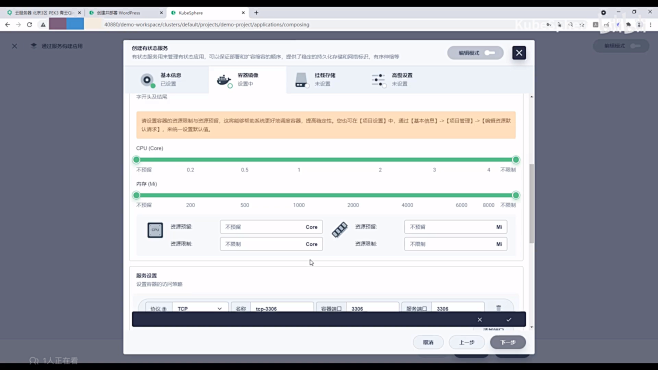The image size is (658, 370).
Task: Close the KubeSphere browser tab
Action: [x=243, y=13]
